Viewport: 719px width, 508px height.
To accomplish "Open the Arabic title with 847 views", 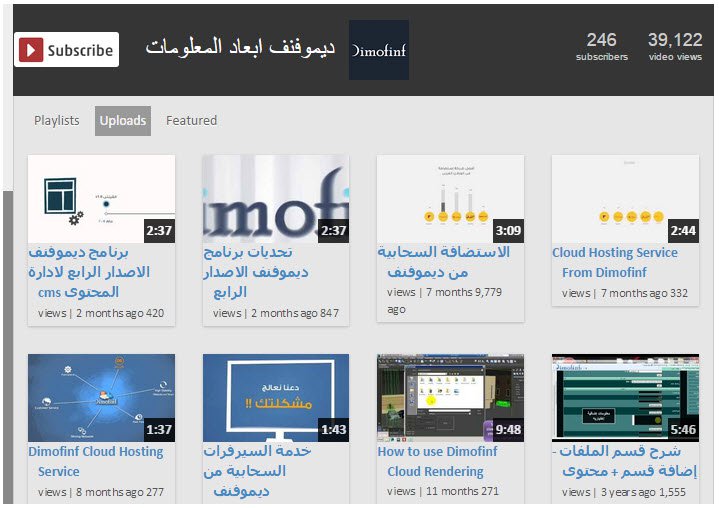I will (256, 272).
